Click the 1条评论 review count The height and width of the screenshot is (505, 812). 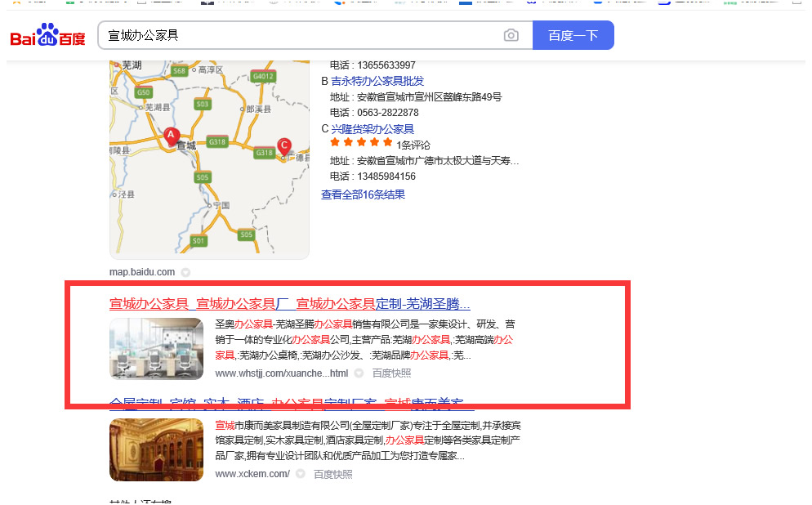415,144
